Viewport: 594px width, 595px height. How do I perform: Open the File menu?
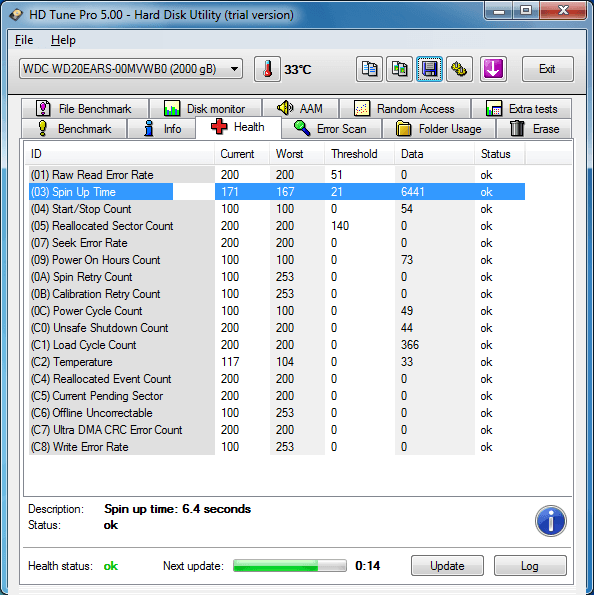pos(24,40)
